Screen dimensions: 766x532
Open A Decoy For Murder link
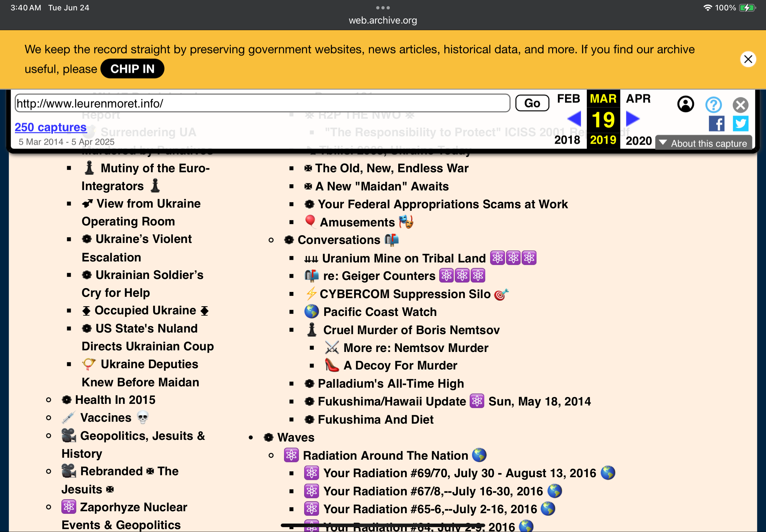391,365
